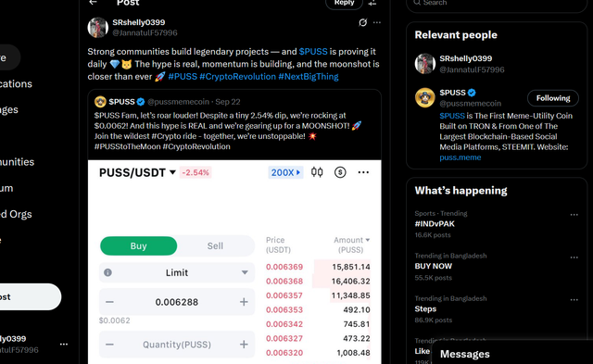
Task: Open the #INDvPAK trending topic
Action: 435,224
